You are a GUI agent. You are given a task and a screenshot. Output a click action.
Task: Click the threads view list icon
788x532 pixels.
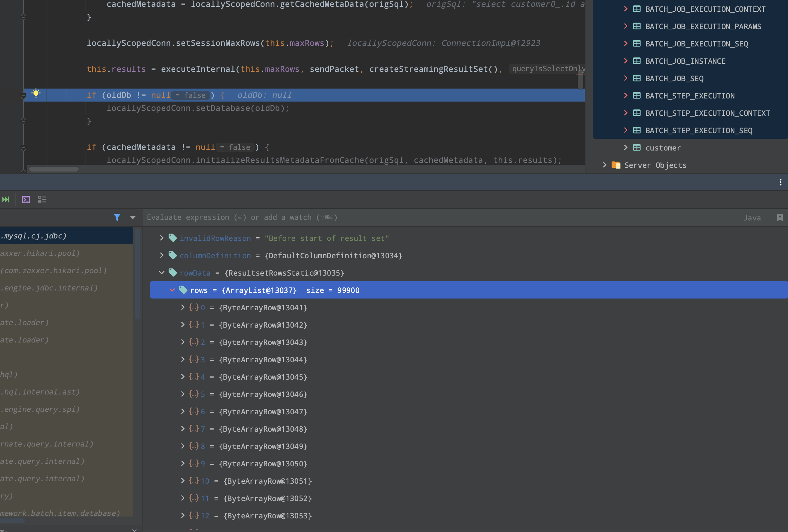coord(42,199)
